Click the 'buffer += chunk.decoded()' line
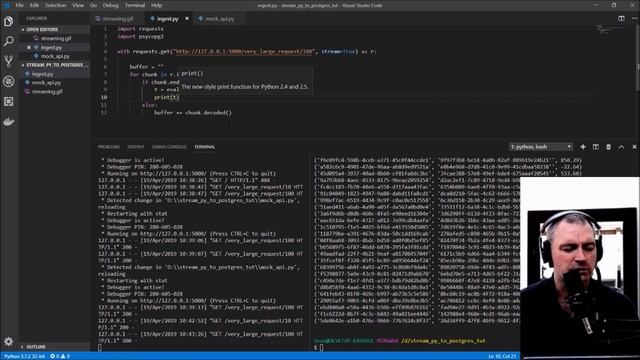The image size is (640, 360). 193,113
